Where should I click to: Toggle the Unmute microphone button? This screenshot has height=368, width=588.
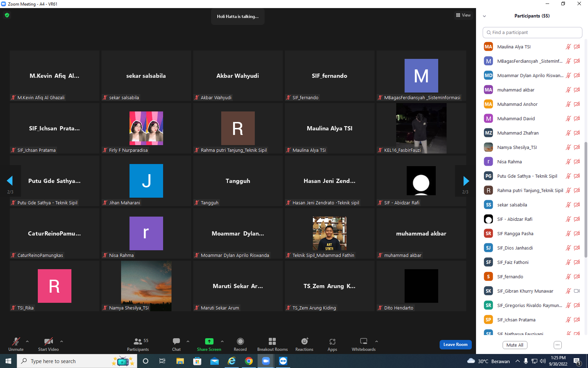pyautogui.click(x=16, y=344)
